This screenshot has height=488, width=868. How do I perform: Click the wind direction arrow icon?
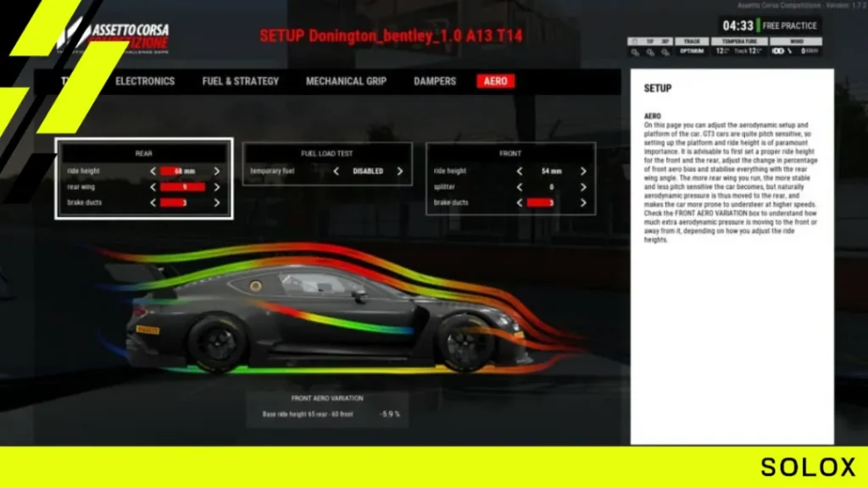coord(790,51)
